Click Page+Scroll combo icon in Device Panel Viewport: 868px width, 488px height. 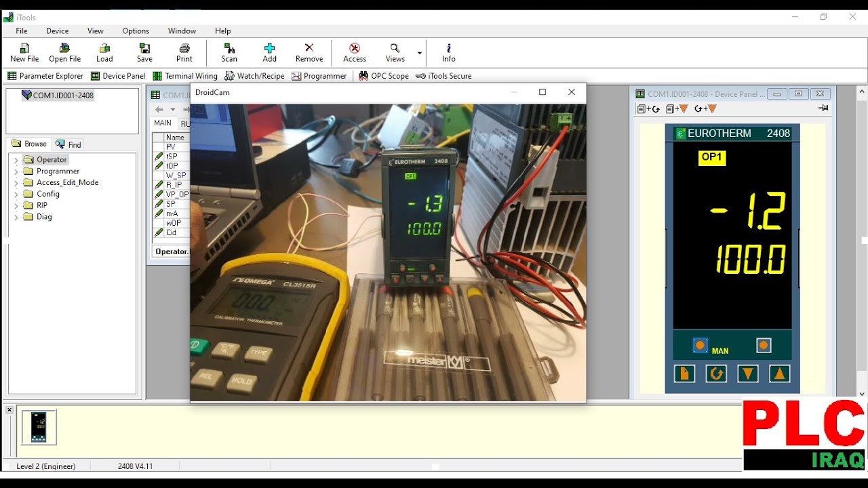(x=648, y=108)
